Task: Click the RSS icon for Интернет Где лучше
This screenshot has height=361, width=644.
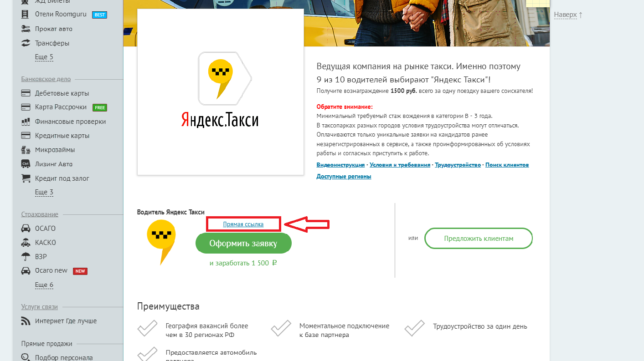Action: (x=26, y=321)
